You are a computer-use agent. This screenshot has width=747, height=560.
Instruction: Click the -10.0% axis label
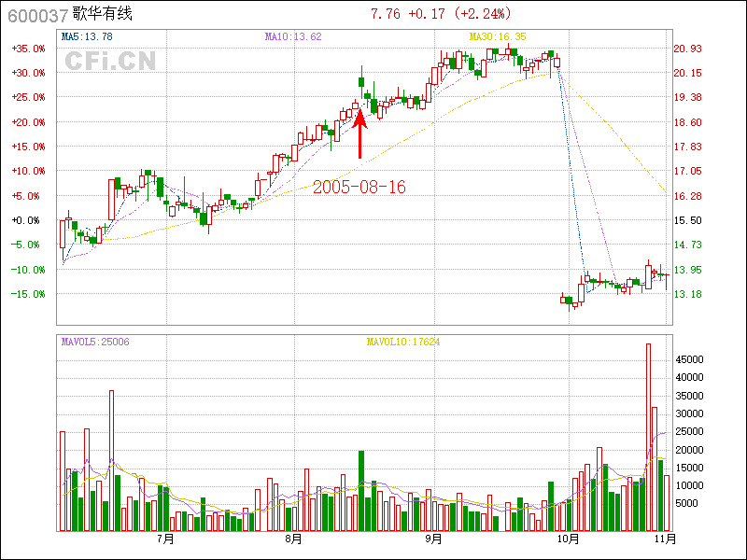(x=28, y=270)
